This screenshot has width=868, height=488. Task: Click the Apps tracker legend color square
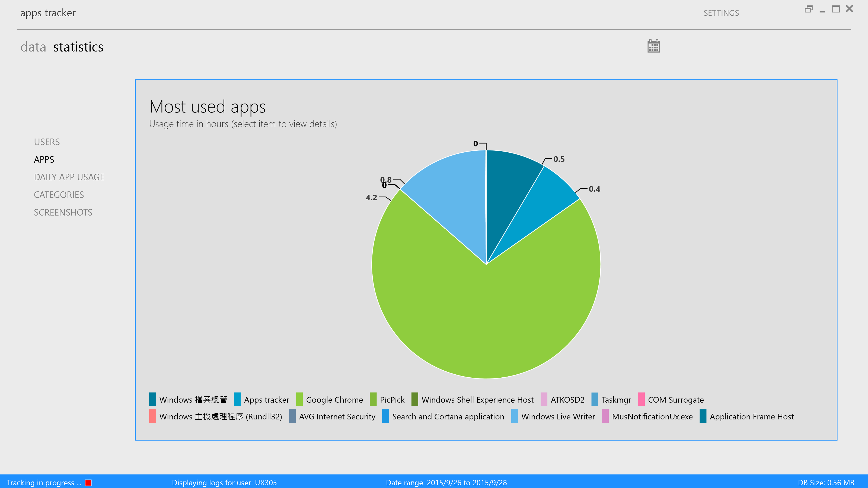(x=237, y=399)
